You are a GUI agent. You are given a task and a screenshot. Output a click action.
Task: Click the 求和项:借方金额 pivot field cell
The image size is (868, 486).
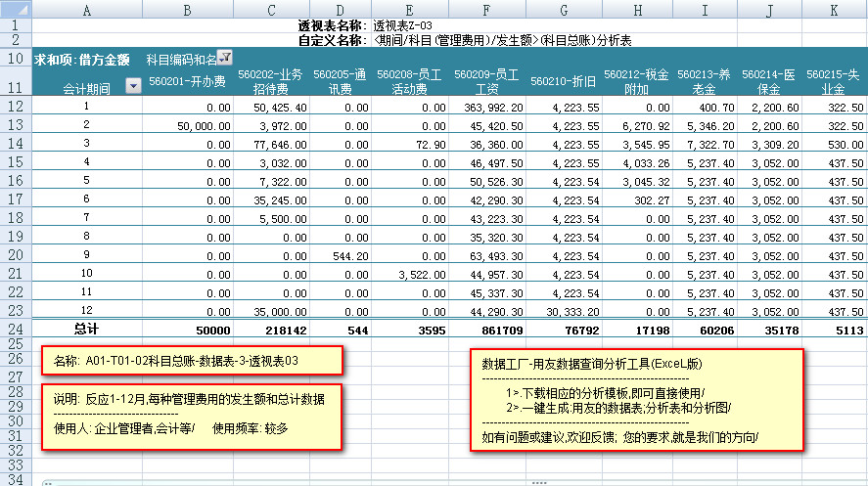coord(82,59)
